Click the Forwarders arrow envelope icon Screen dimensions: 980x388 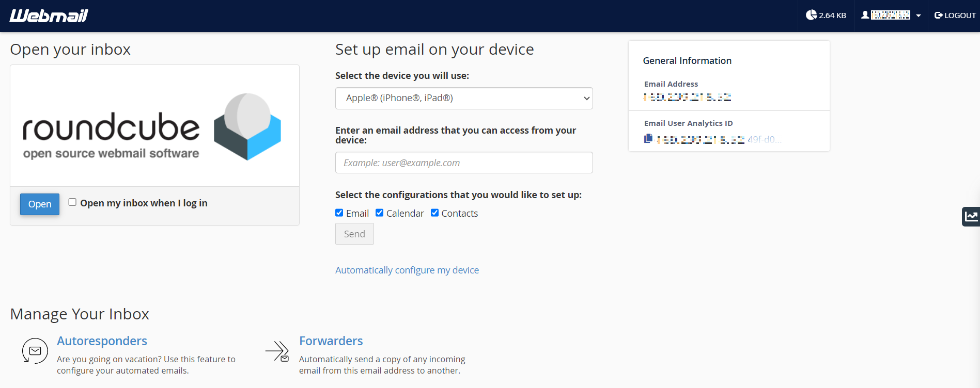coord(277,351)
